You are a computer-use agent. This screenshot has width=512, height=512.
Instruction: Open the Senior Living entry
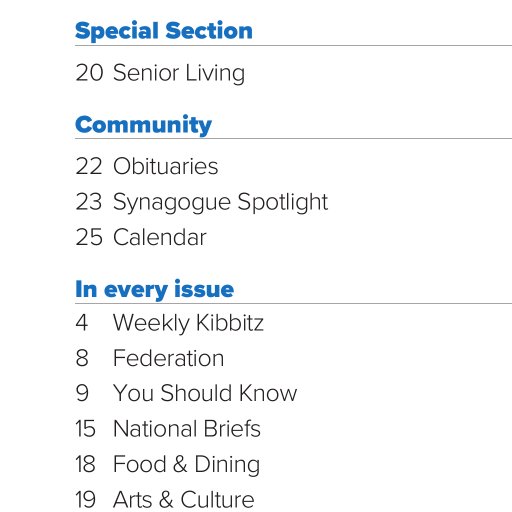pyautogui.click(x=179, y=73)
